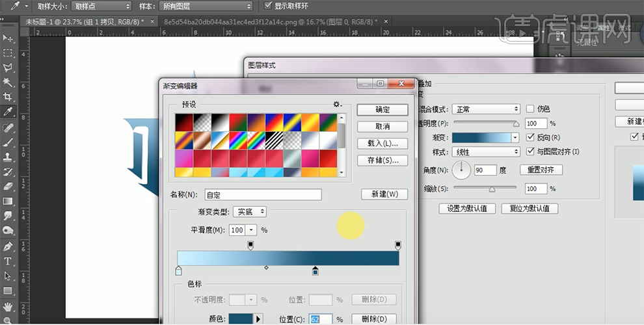Open the 取样大小 dropdown
644x325 pixels.
coord(101,6)
